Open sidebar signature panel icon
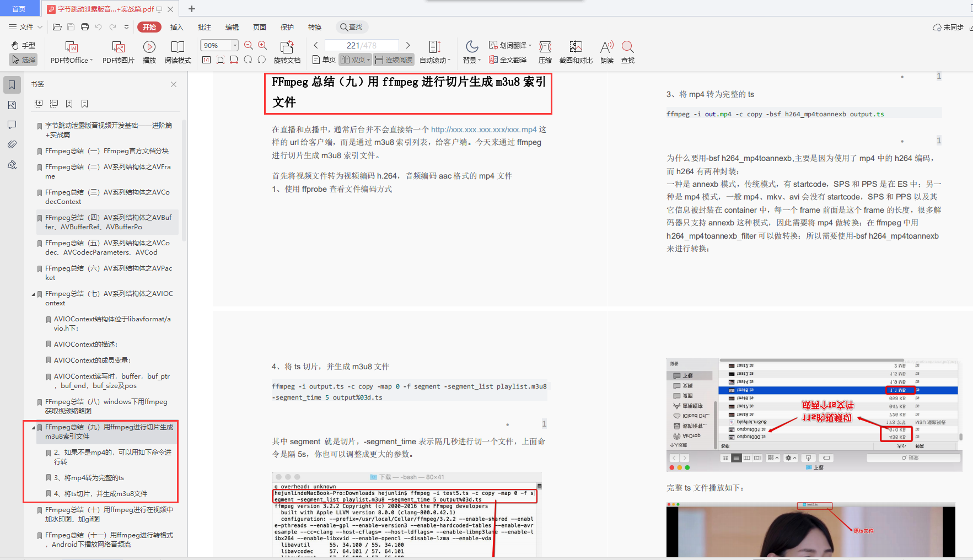Screen dimensions: 973x560 pos(12,164)
